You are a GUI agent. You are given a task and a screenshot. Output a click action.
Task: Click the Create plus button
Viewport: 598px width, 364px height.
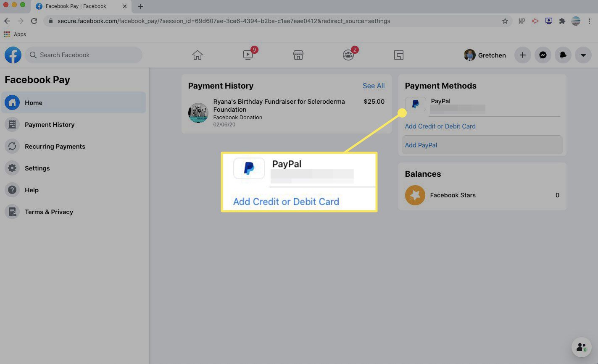(523, 55)
